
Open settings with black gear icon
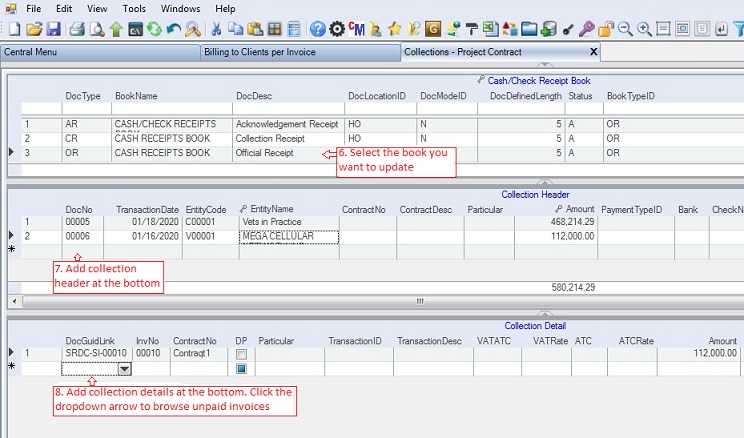[x=337, y=29]
